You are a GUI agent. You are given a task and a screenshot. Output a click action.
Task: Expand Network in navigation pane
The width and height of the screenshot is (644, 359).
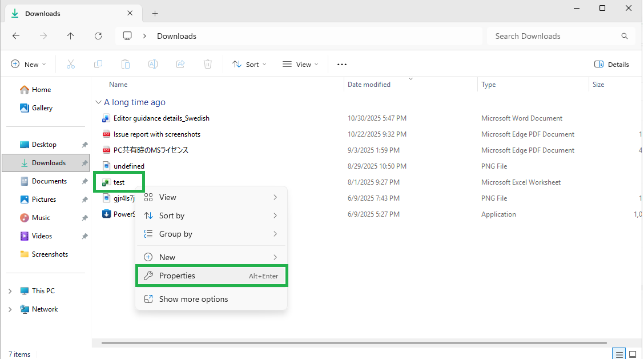tap(10, 309)
